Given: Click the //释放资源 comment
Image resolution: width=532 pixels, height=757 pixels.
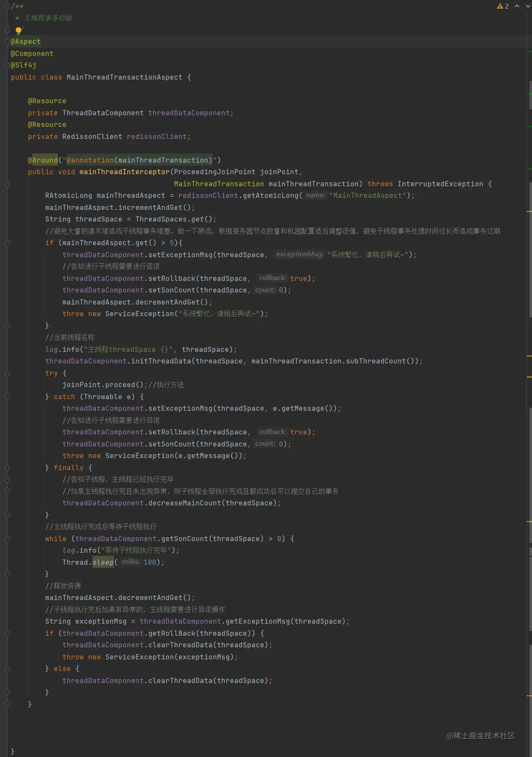Looking at the screenshot, I should [x=63, y=586].
